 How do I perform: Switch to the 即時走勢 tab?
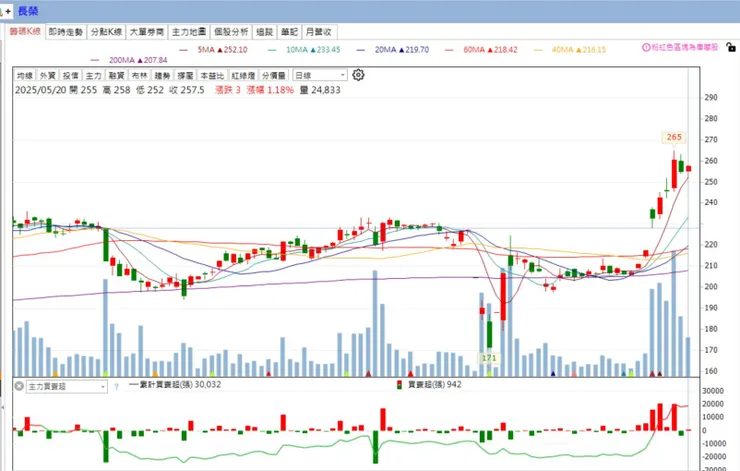[66, 32]
